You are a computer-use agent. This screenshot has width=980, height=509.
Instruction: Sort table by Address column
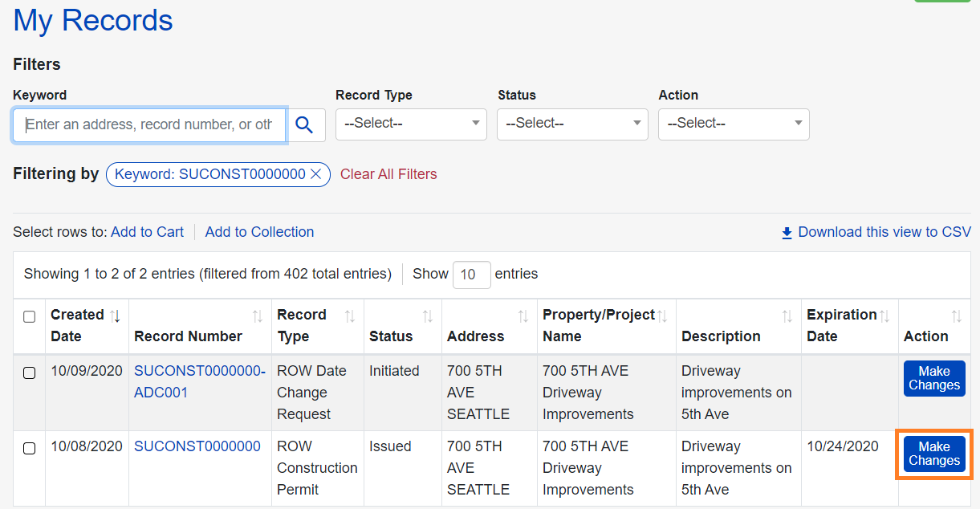(x=523, y=316)
